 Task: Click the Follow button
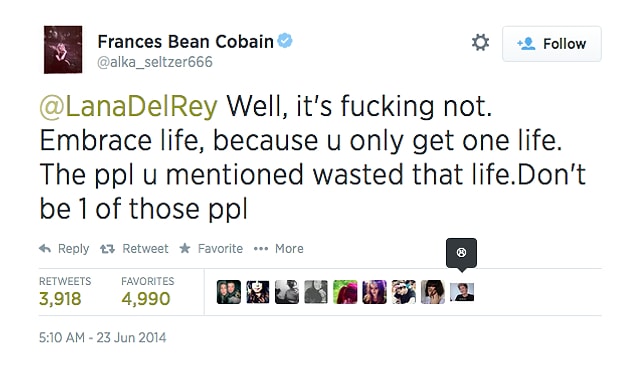[x=552, y=44]
